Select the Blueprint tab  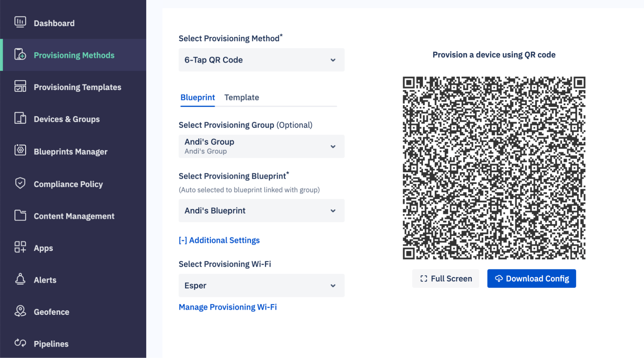pos(197,97)
